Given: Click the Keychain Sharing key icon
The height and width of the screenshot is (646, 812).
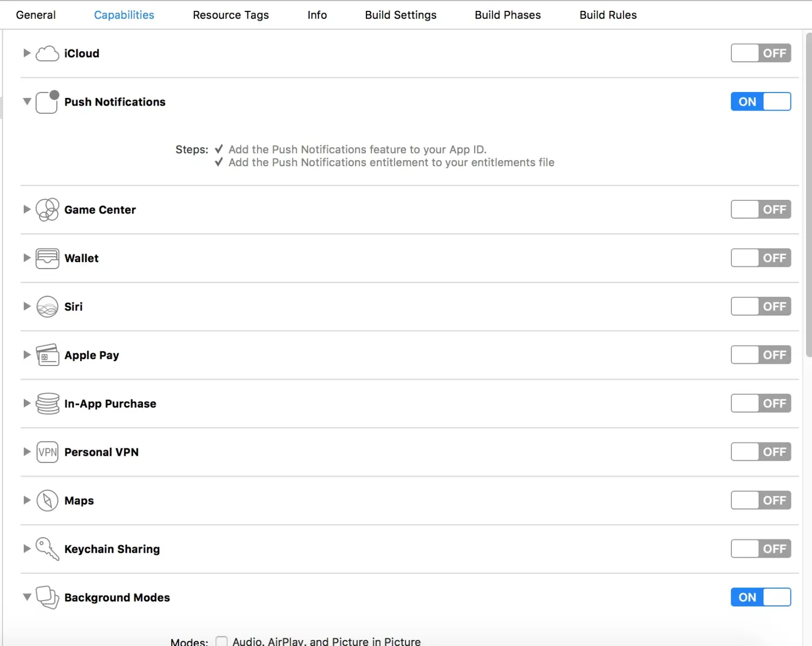Looking at the screenshot, I should (x=47, y=549).
